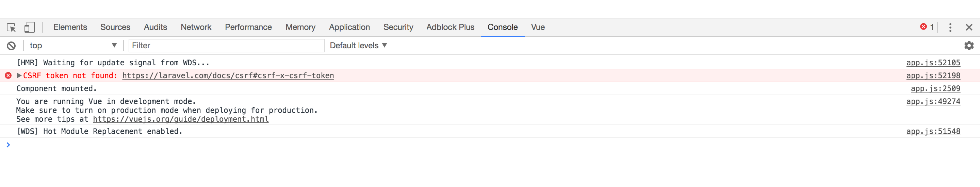980x187 pixels.
Task: Close the DevTools panel
Action: [x=968, y=27]
